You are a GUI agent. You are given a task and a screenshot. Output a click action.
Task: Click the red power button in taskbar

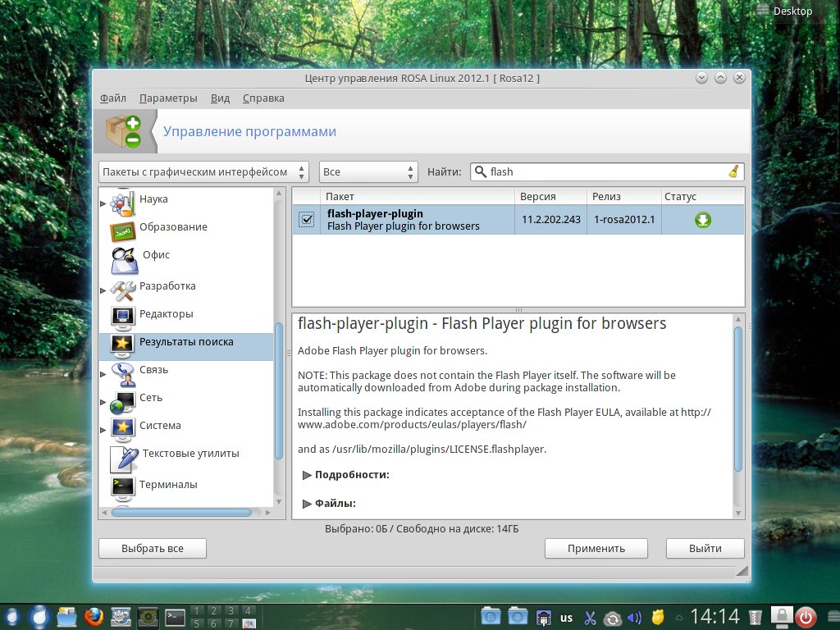(x=806, y=617)
